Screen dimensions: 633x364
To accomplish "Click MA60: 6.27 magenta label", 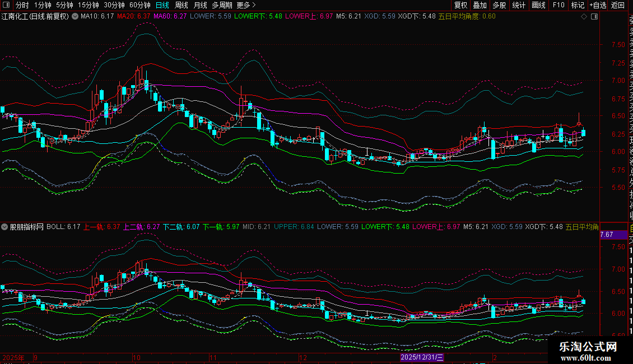I will pos(170,17).
